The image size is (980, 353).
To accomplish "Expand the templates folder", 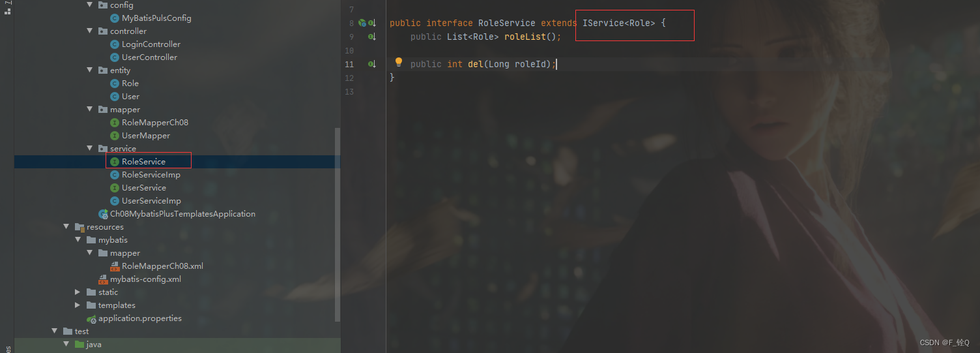I will click(79, 305).
